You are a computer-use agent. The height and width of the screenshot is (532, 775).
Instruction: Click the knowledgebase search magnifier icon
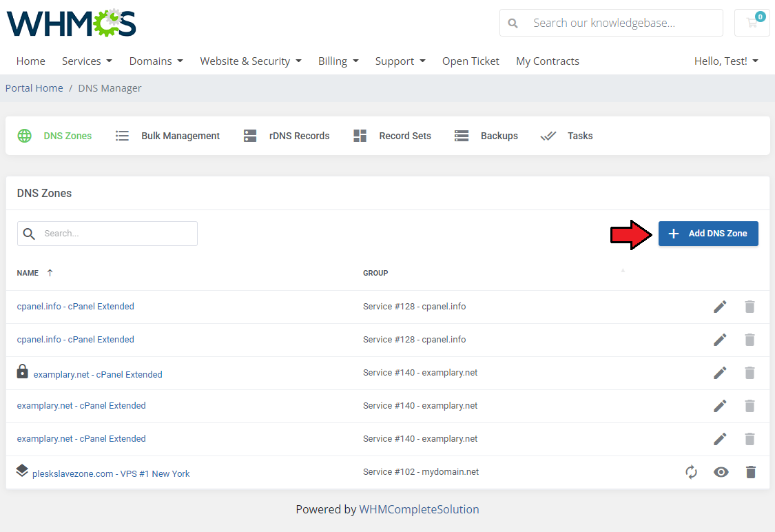click(x=513, y=23)
